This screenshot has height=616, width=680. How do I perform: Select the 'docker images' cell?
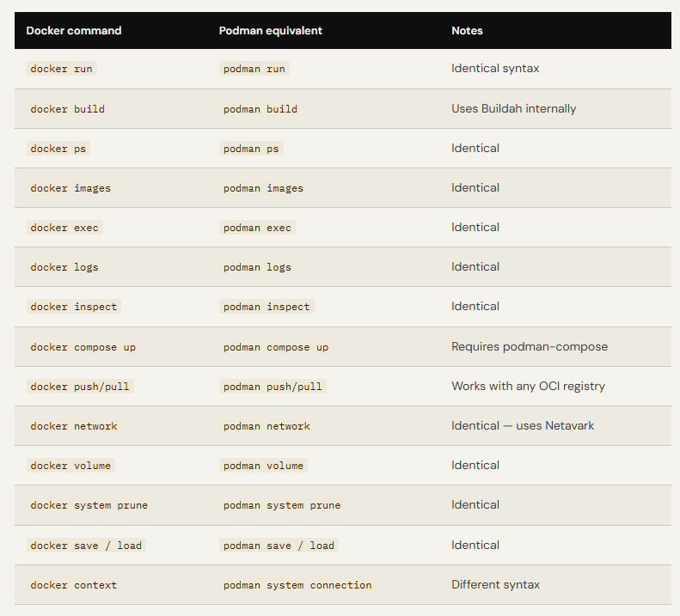[x=70, y=187]
